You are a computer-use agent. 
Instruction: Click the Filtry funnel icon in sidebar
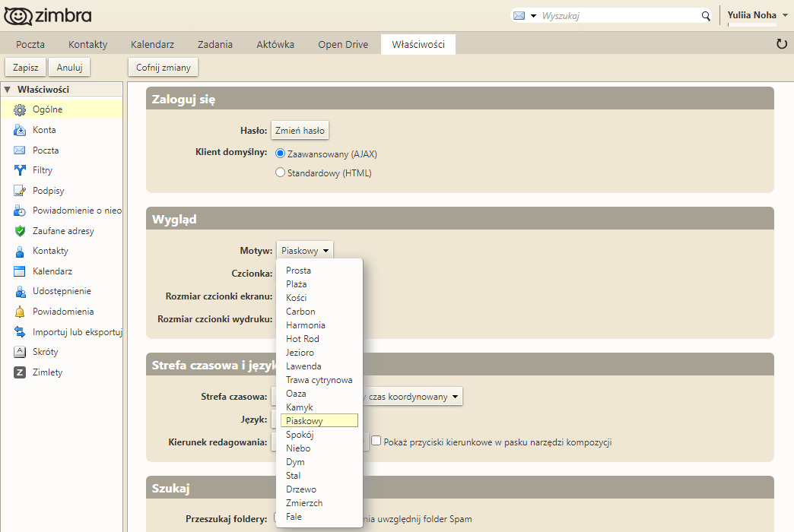coord(20,170)
